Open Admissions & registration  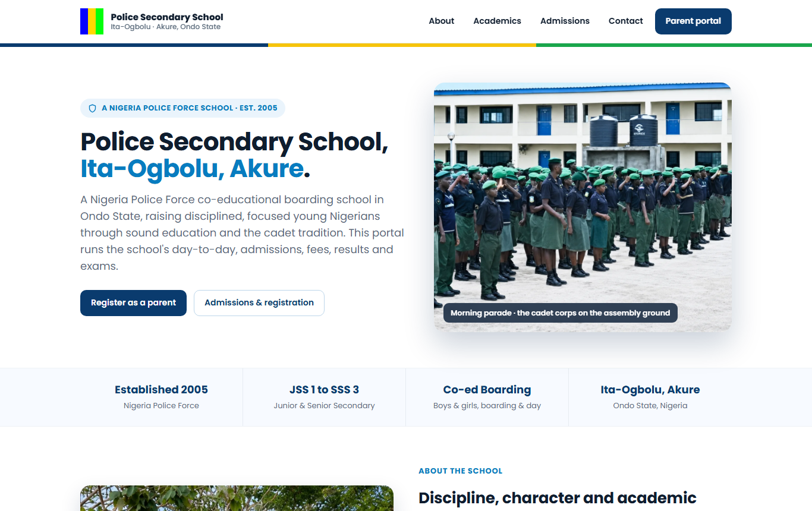point(259,303)
